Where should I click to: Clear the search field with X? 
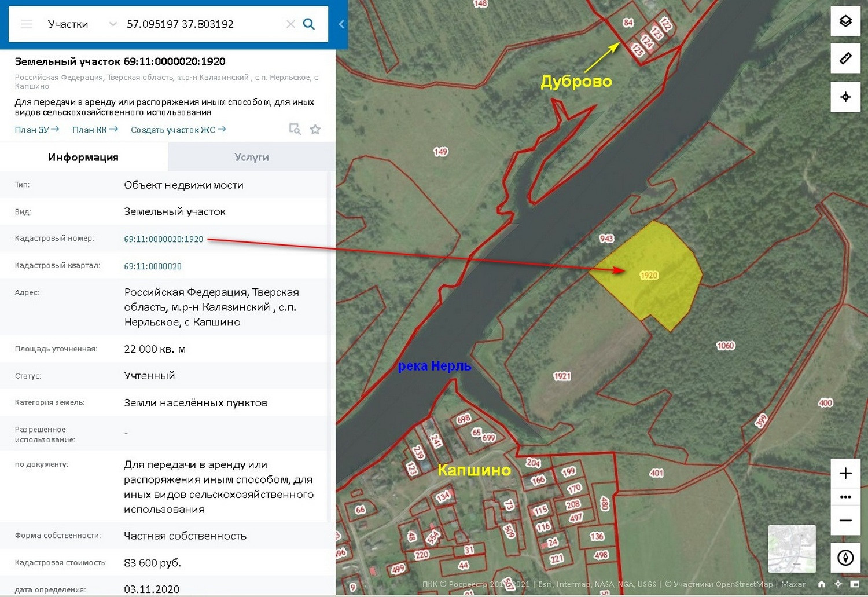pyautogui.click(x=290, y=24)
